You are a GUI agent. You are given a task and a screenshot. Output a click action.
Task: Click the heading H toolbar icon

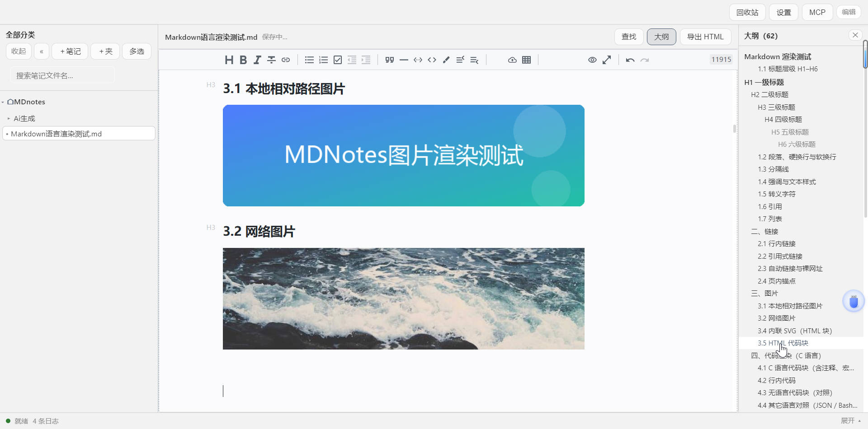click(229, 60)
